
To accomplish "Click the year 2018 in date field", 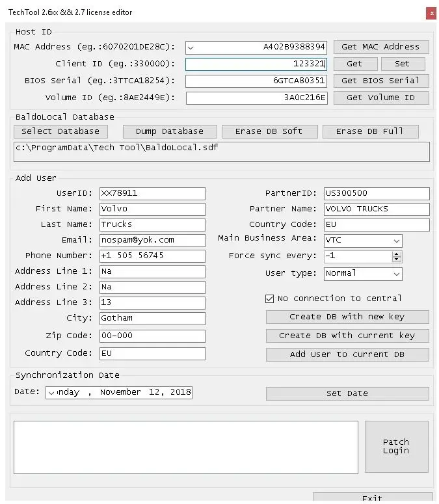I will 180,392.
